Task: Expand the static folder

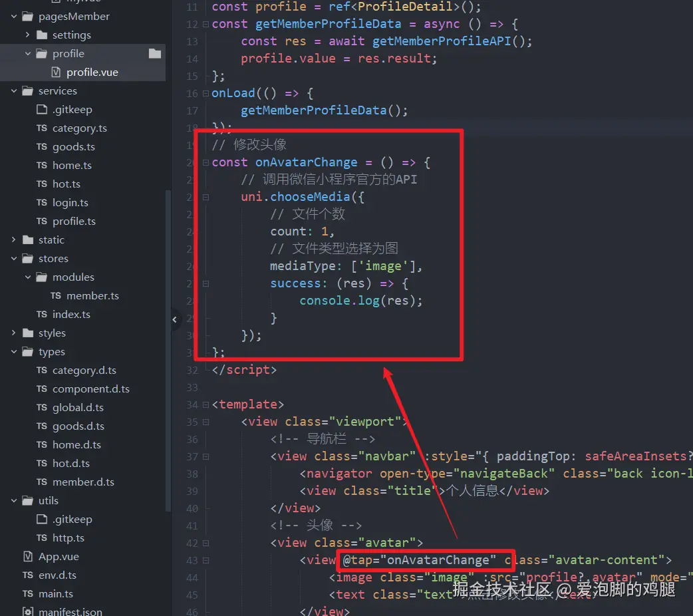Action: (x=14, y=239)
